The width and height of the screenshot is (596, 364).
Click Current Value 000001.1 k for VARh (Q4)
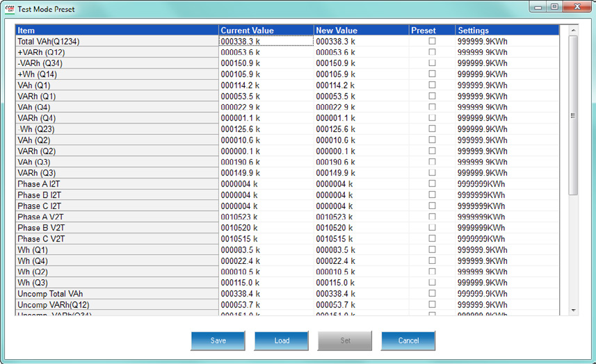pyautogui.click(x=266, y=118)
